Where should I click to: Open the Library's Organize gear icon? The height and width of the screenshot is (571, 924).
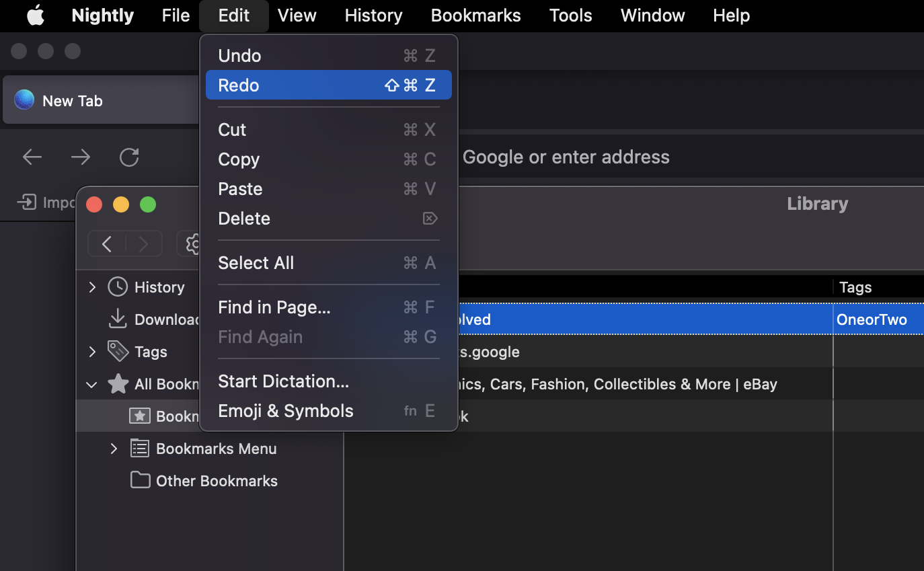click(192, 243)
